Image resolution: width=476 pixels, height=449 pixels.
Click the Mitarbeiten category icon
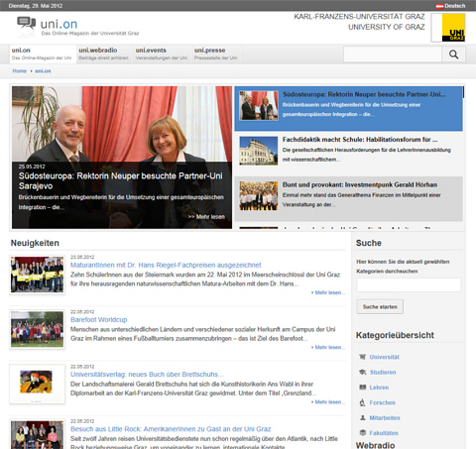click(x=363, y=418)
